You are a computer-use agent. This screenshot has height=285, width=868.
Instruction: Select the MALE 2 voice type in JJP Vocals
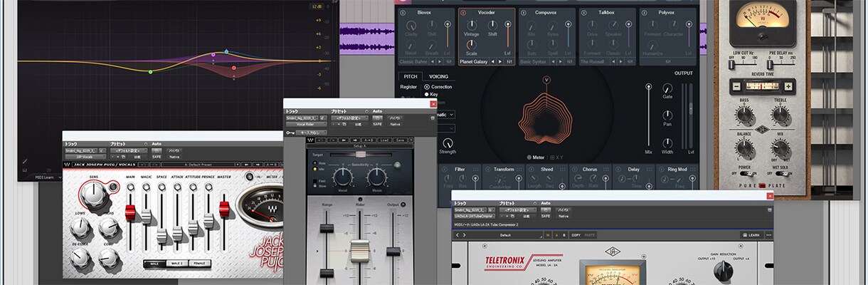176,263
